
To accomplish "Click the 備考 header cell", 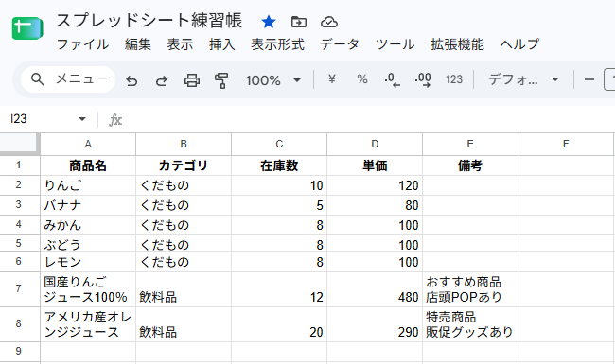I will pyautogui.click(x=470, y=165).
